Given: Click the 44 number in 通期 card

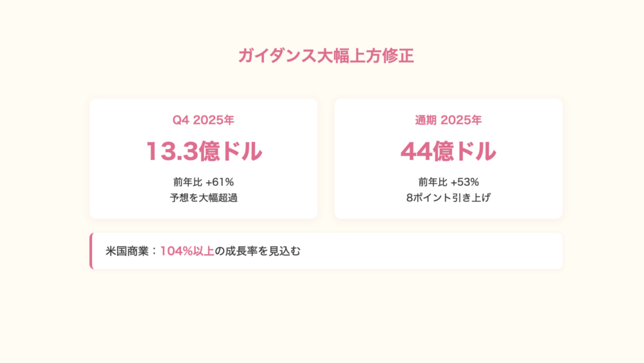Looking at the screenshot, I should [x=416, y=152].
